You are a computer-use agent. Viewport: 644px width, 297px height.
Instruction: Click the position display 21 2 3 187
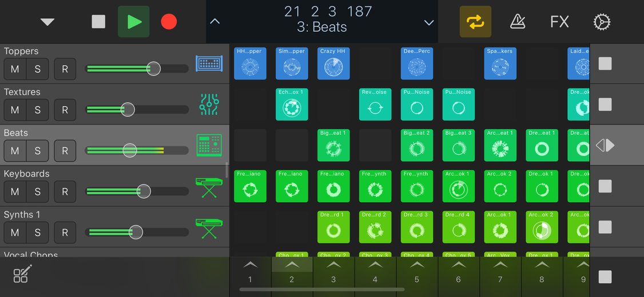(x=328, y=11)
